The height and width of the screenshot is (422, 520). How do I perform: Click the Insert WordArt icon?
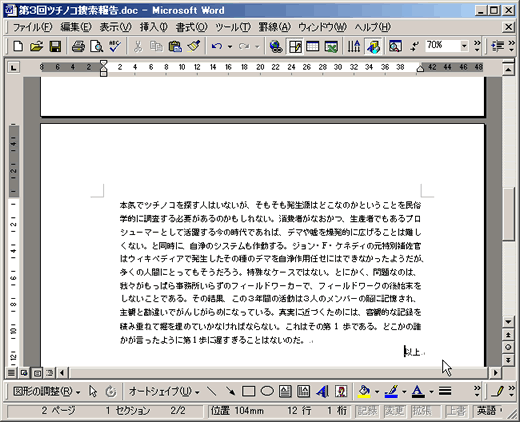(322, 391)
